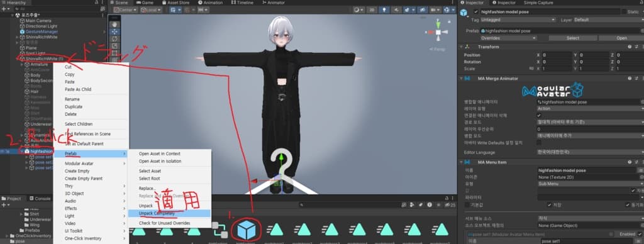Viewport: 644px width, 244px height.
Task: Click the animator controller asset icon
Action: tap(219, 230)
